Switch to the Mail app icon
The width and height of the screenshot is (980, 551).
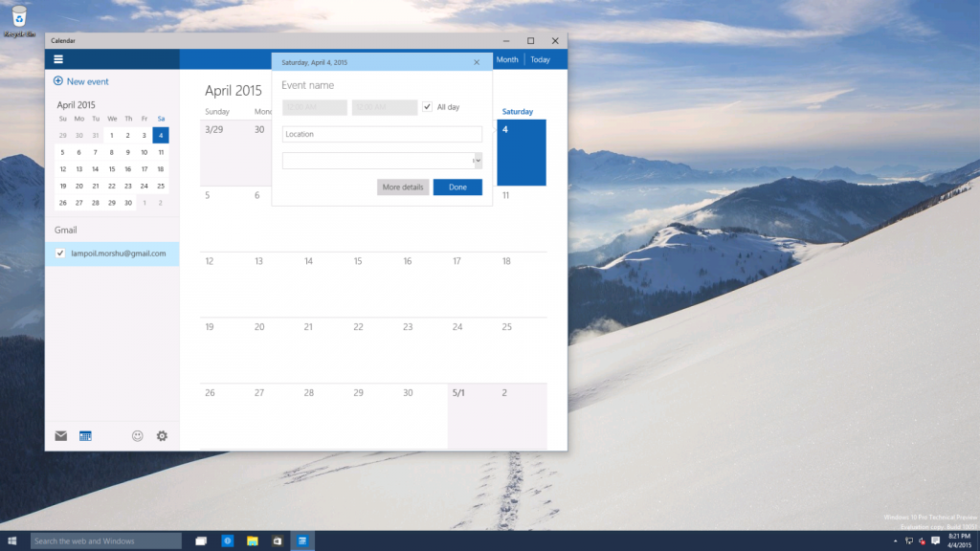(x=60, y=436)
